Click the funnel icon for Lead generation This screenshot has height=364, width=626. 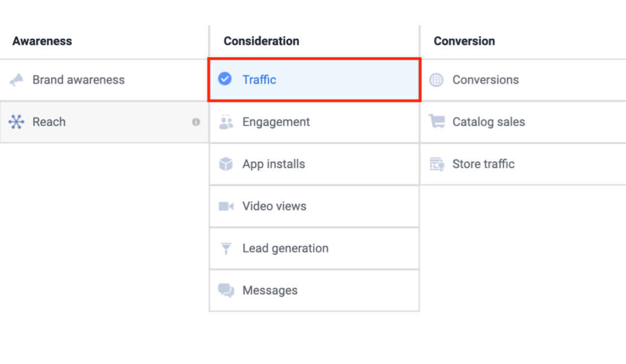pos(226,248)
